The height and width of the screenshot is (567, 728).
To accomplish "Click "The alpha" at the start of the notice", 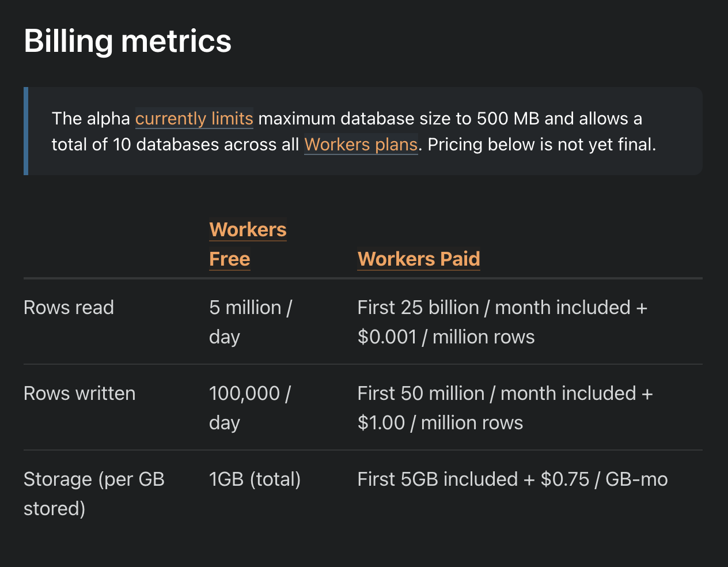I will tap(91, 119).
